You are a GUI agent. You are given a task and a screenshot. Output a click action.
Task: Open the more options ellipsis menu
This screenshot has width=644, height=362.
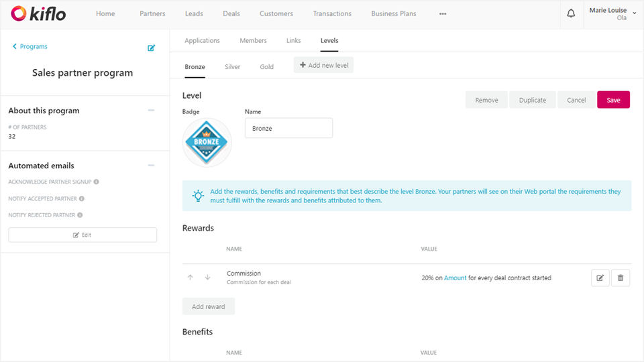443,13
